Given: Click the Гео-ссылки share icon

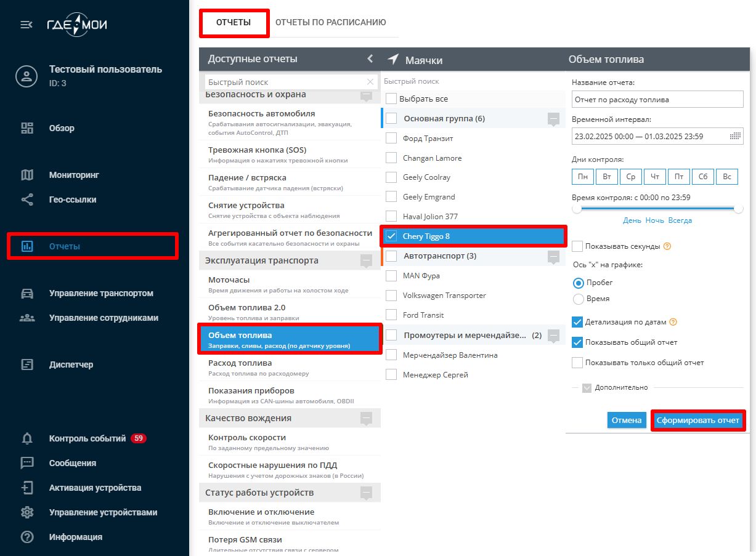Looking at the screenshot, I should click(x=27, y=199).
